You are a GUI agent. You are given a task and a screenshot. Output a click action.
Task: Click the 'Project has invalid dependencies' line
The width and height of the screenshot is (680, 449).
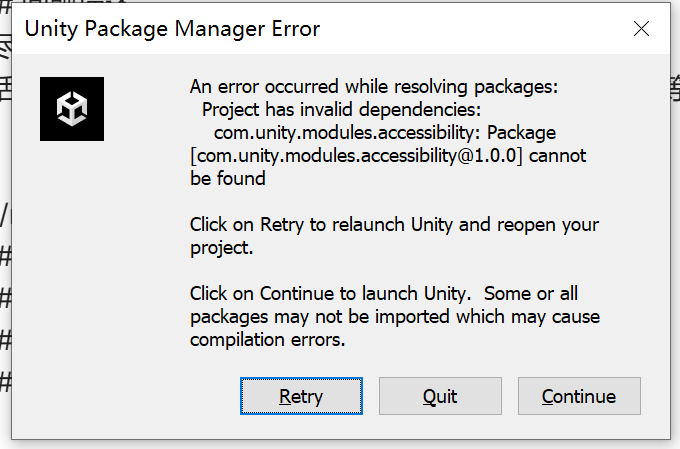341,110
